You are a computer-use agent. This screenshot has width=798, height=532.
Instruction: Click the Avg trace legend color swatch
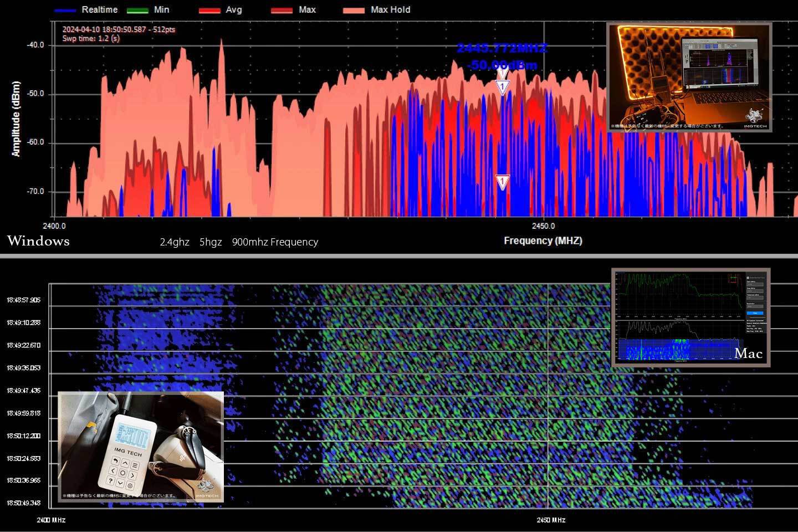(x=209, y=11)
